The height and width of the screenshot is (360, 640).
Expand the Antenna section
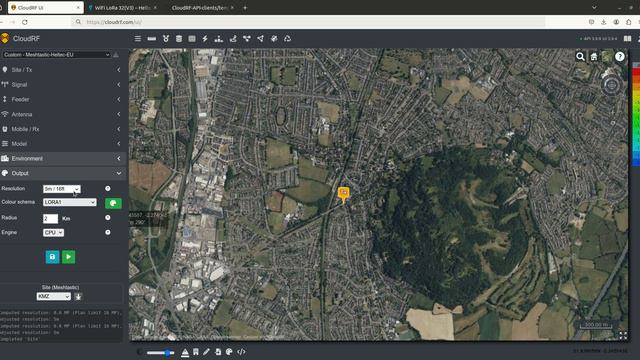[62, 114]
